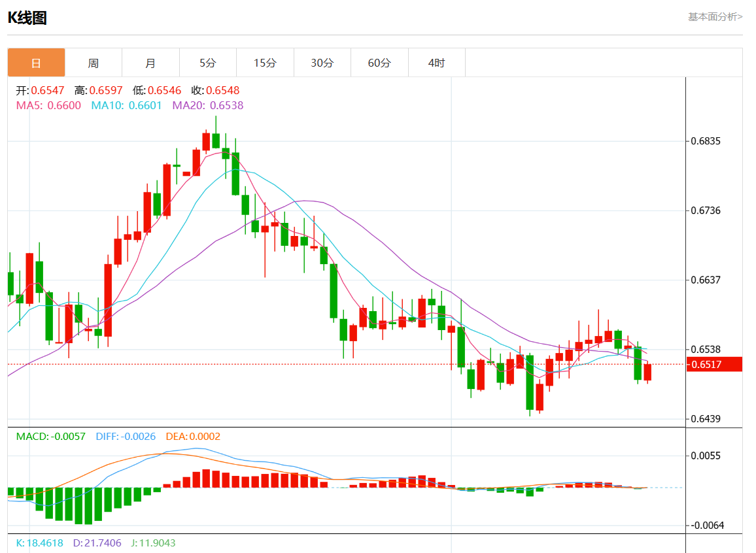Click the MA10 value label

126,105
